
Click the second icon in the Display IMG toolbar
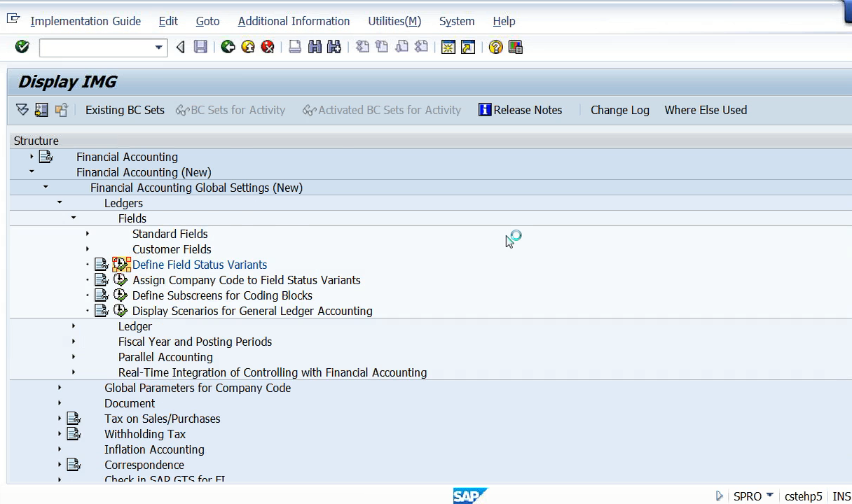[x=41, y=110]
